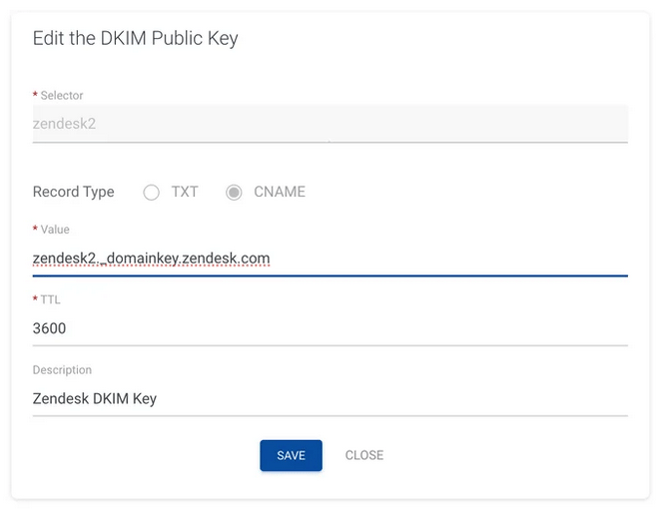657x510 pixels.
Task: Click the disabled Selector field showing zendesk2
Action: 330,124
